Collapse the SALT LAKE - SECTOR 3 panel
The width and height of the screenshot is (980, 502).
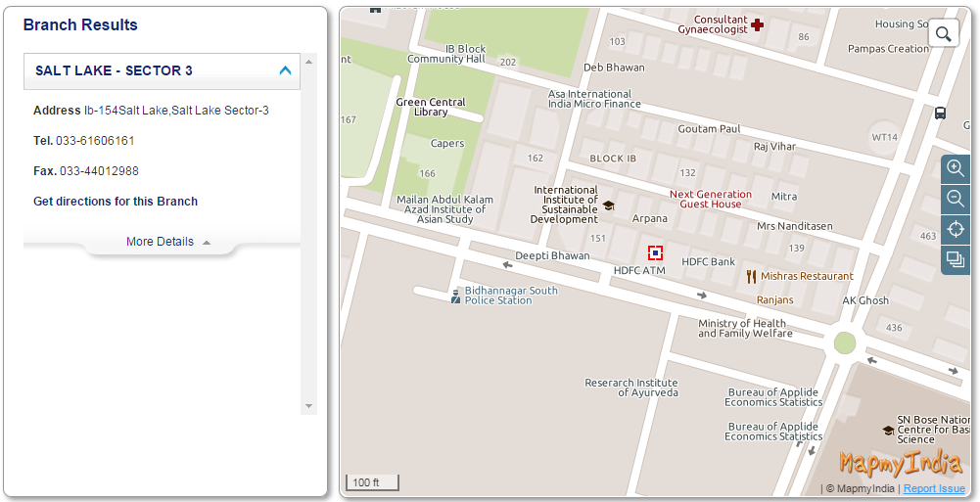coord(285,70)
